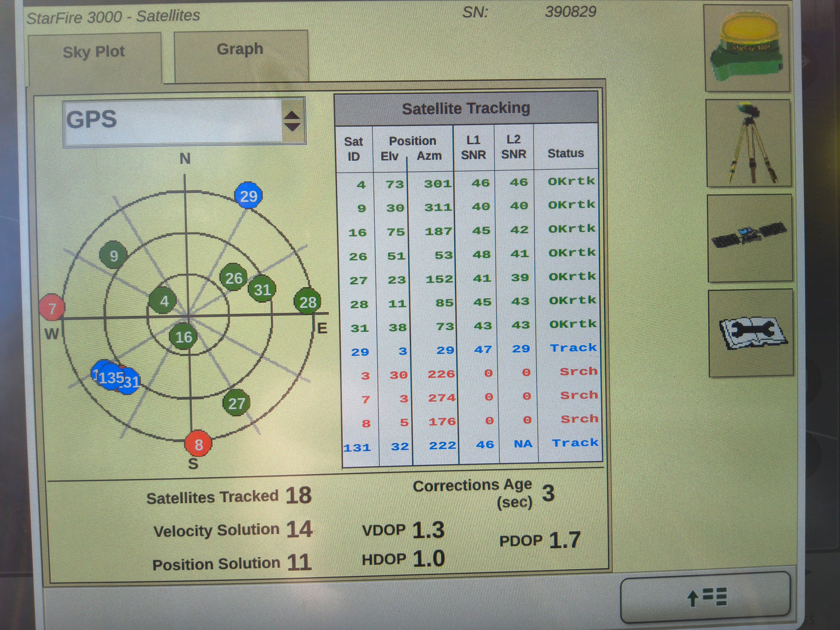840x630 pixels.
Task: Open the satellite constellation icon on right panel
Action: 749,237
